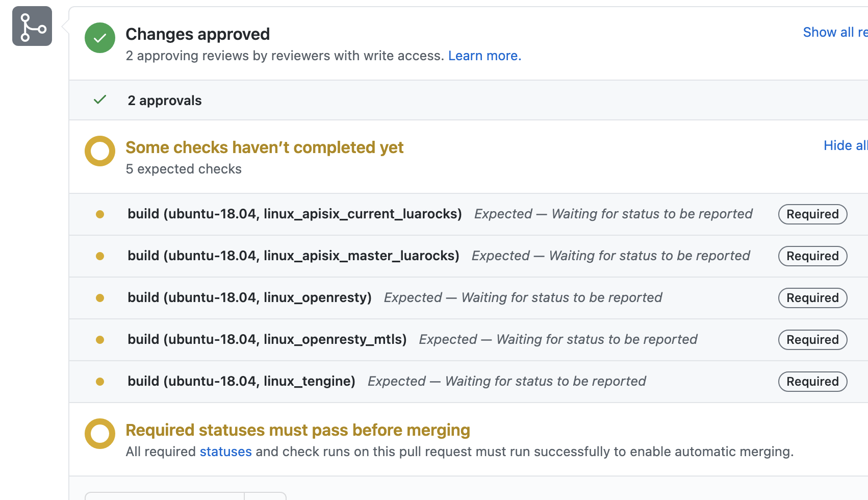
Task: Click Required badge for linux_openresty build
Action: coord(812,298)
